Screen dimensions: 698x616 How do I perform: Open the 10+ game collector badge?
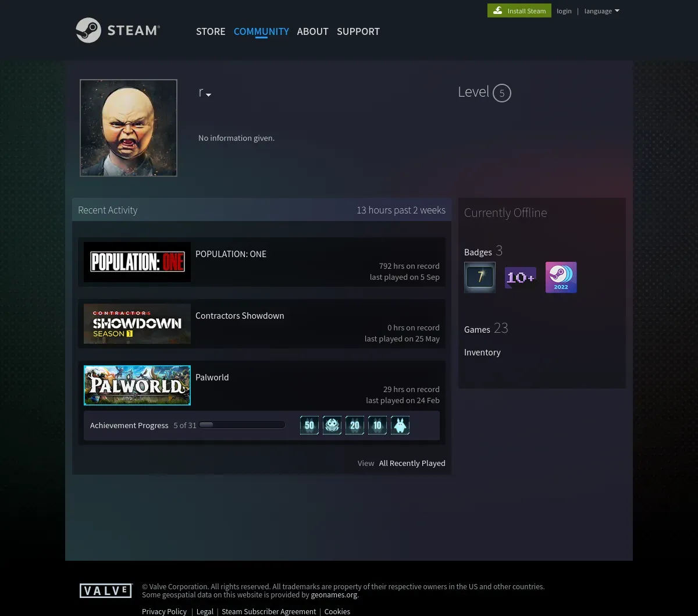521,277
